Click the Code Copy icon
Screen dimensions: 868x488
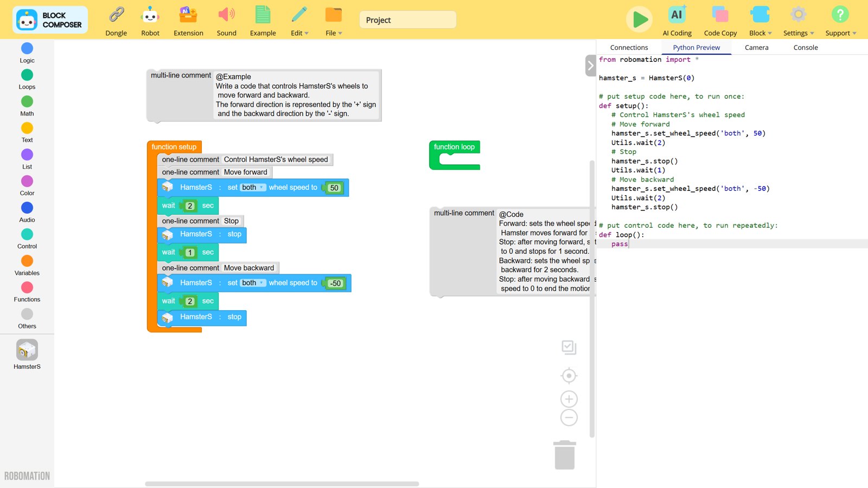coord(720,22)
